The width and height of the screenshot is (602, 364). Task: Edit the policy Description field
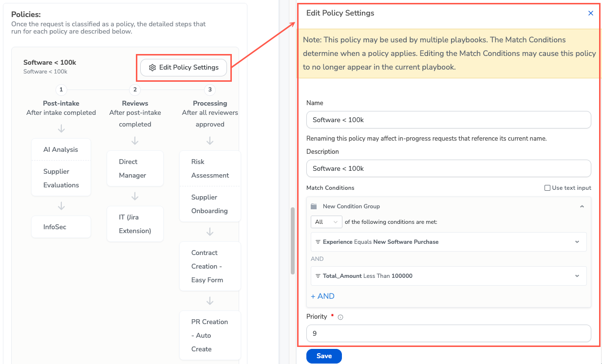[x=449, y=168]
